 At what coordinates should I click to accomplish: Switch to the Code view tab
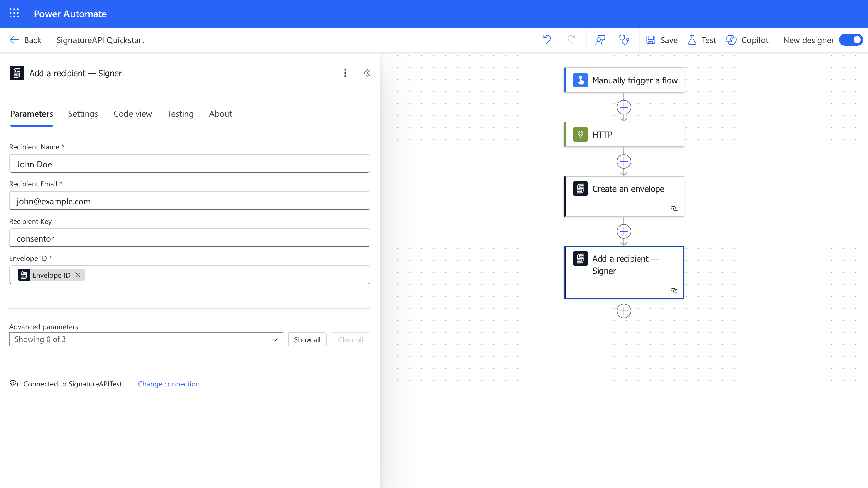tap(133, 114)
